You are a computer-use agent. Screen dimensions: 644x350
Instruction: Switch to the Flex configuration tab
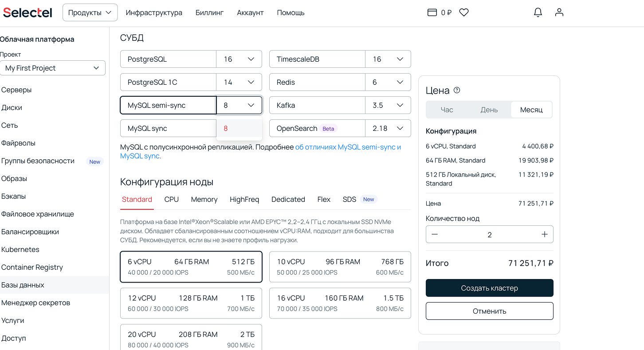click(324, 199)
